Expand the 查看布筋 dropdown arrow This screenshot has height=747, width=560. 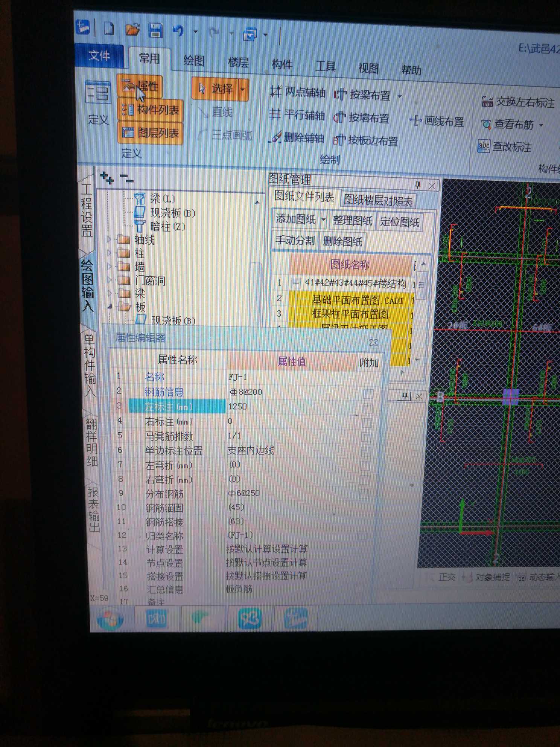[x=541, y=125]
